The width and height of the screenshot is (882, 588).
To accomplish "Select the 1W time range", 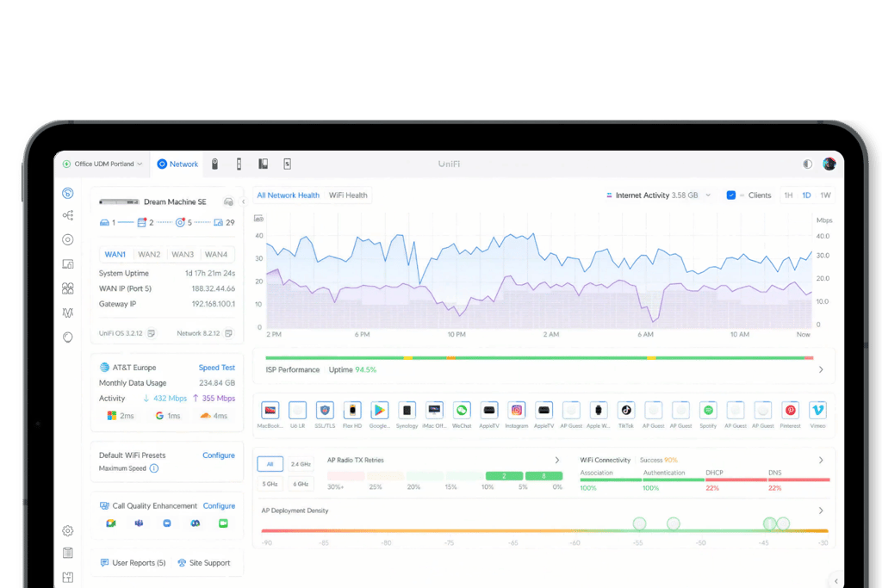I will 825,195.
